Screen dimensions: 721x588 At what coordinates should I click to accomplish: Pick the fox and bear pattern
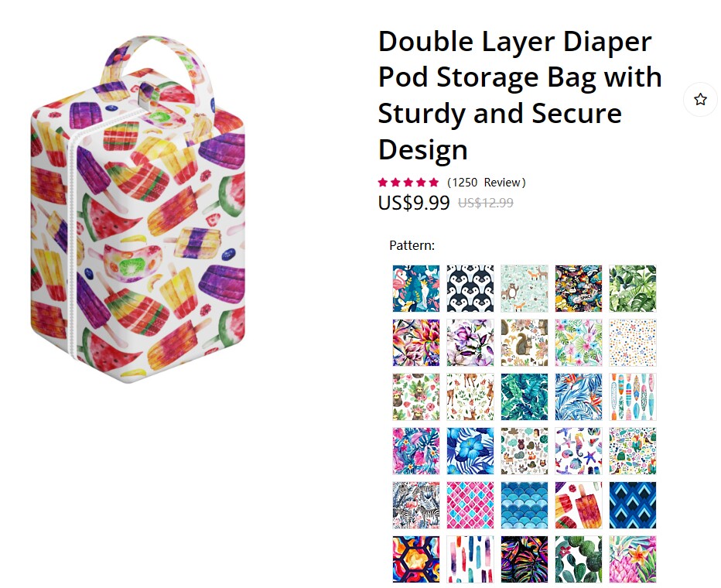(x=525, y=289)
